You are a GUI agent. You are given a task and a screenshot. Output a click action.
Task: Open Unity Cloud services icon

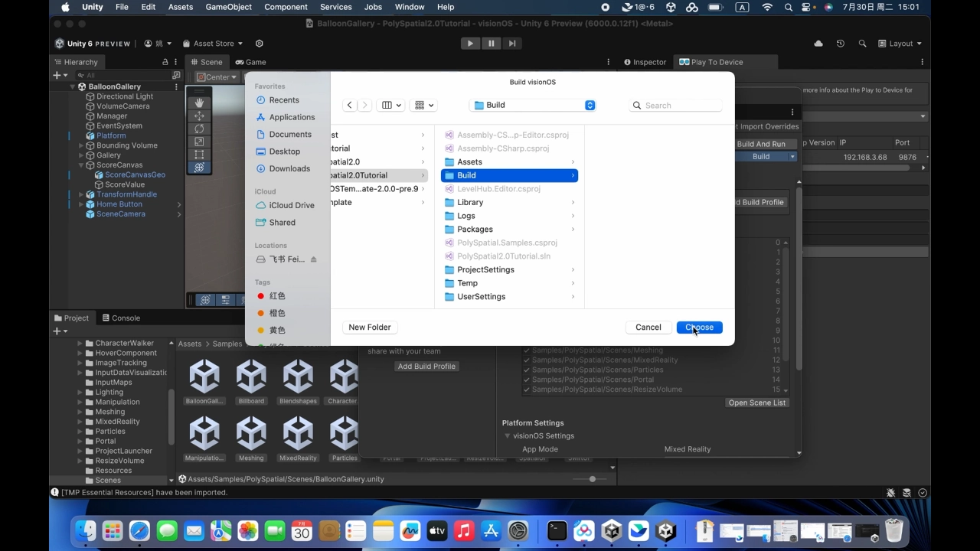[x=818, y=44]
